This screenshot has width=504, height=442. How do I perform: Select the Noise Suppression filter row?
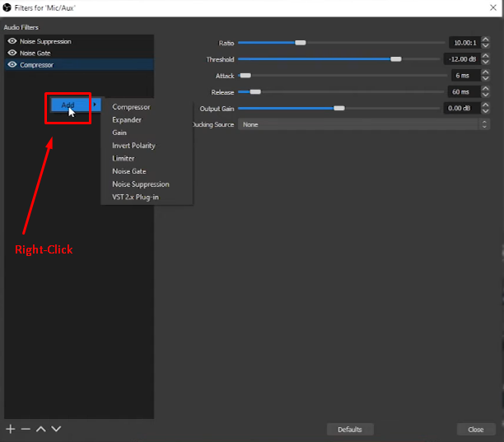pos(79,41)
